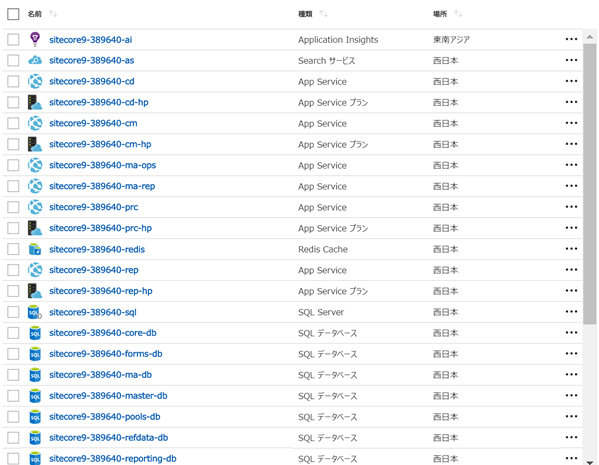Click the App Service icon for sitecore9-389640-cm
Viewport: 599px width, 465px height.
(35, 123)
